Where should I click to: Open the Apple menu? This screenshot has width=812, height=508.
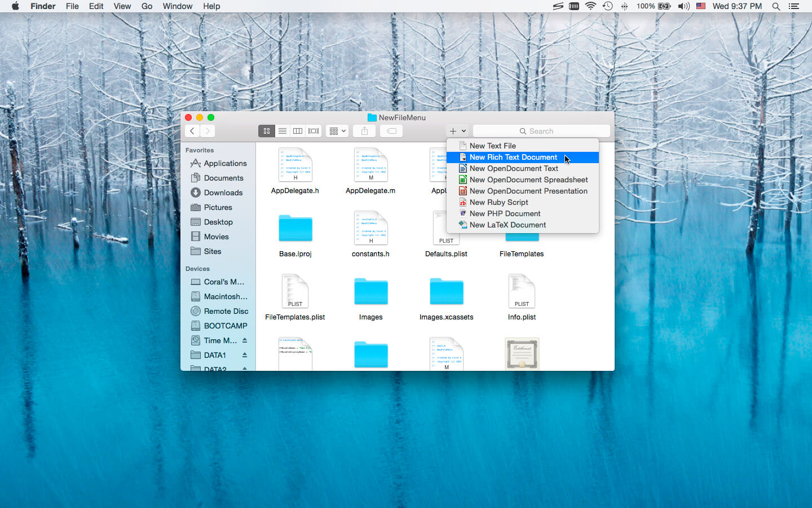tap(15, 6)
